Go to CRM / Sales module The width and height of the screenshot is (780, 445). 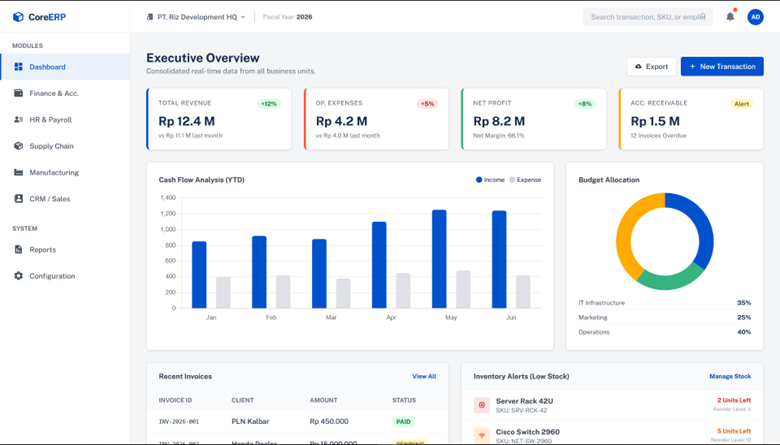pos(50,199)
